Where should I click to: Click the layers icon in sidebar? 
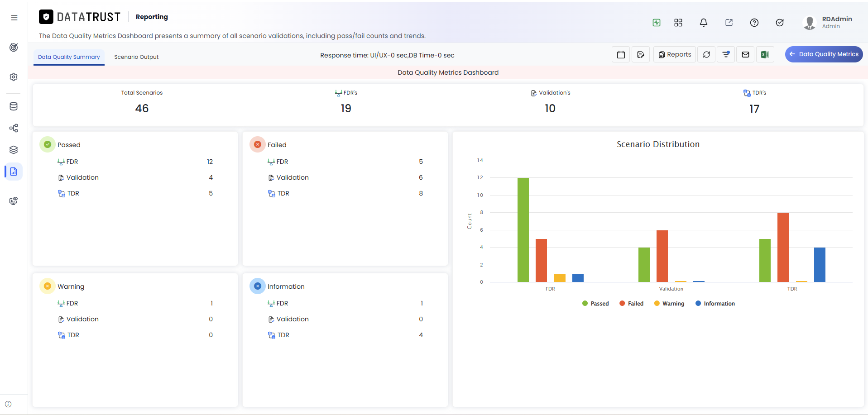14,150
